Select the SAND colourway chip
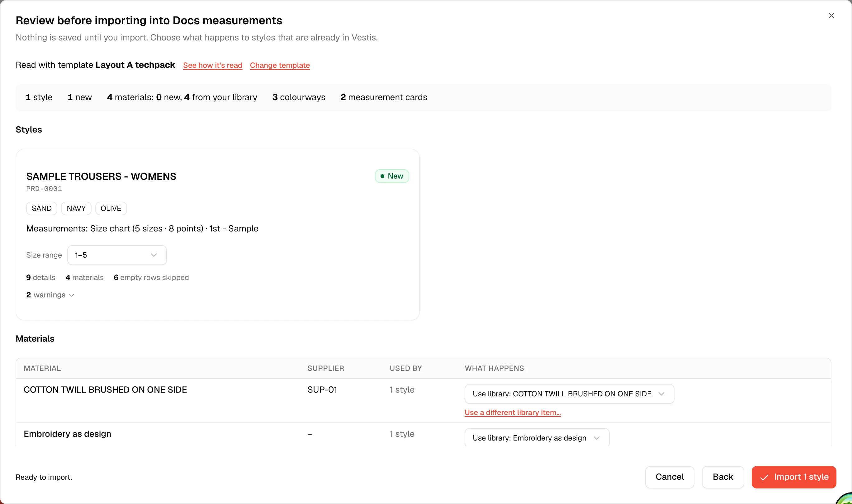 coord(41,208)
